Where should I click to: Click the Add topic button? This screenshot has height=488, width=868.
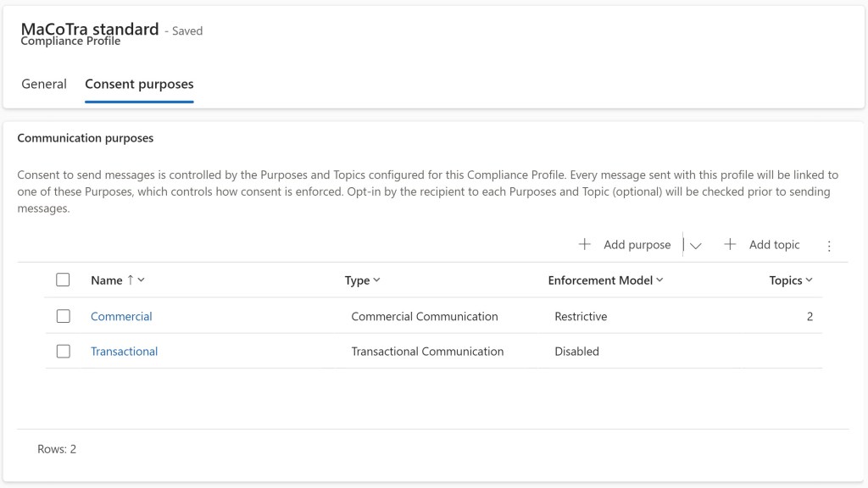pyautogui.click(x=773, y=244)
